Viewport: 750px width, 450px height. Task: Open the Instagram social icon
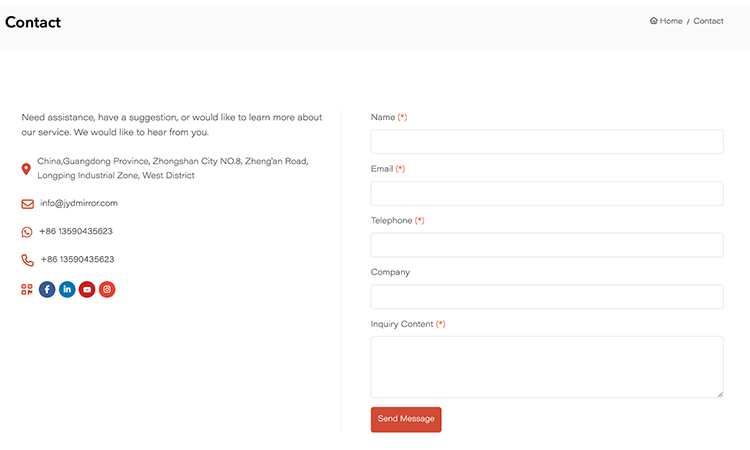tap(107, 290)
